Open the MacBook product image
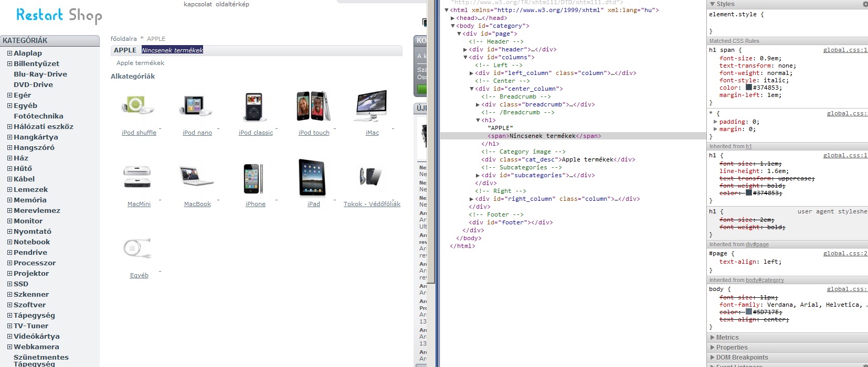868x367 pixels. pos(196,176)
